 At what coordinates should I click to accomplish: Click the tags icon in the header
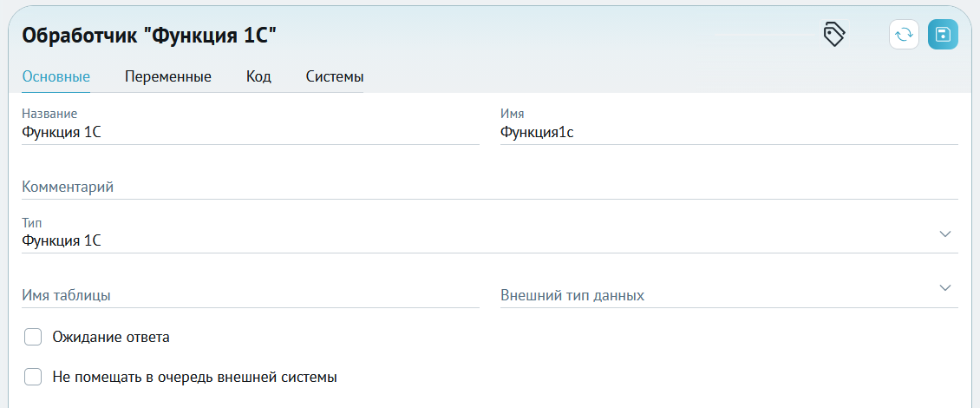(834, 35)
